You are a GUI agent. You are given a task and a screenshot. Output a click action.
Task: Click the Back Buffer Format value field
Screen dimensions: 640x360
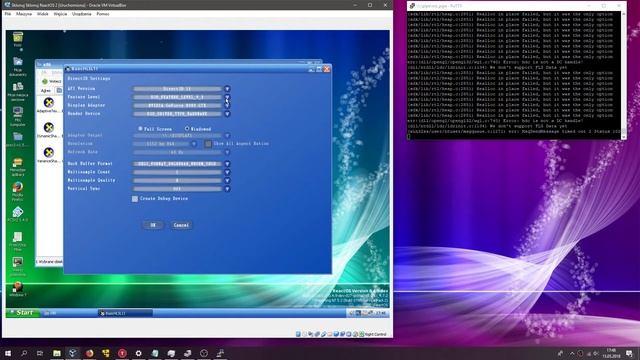[177, 164]
